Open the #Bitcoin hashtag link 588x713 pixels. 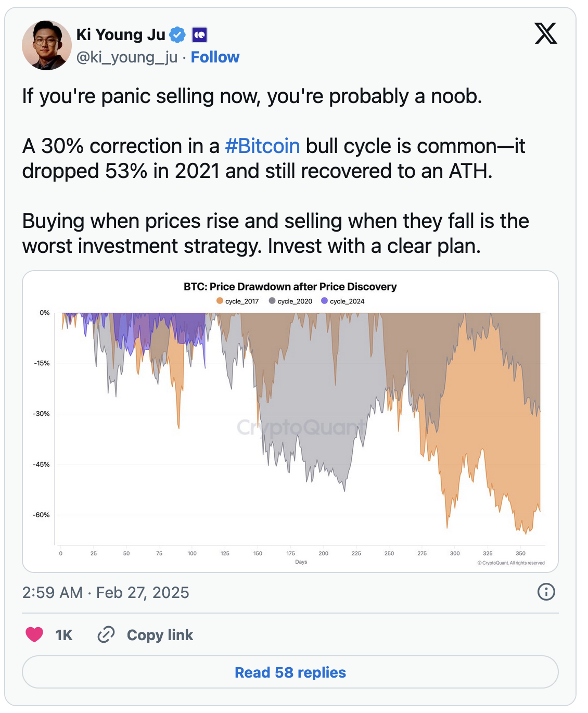tap(262, 146)
